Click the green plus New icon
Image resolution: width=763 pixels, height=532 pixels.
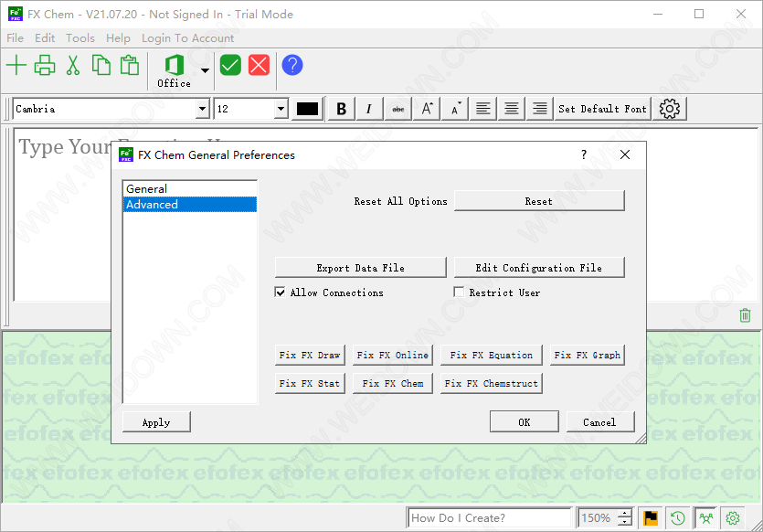(x=16, y=65)
